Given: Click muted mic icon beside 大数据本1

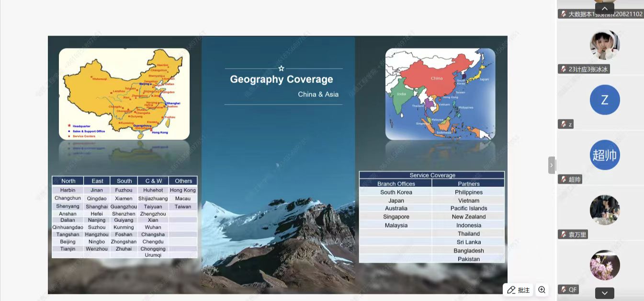Looking at the screenshot, I should pyautogui.click(x=564, y=14).
